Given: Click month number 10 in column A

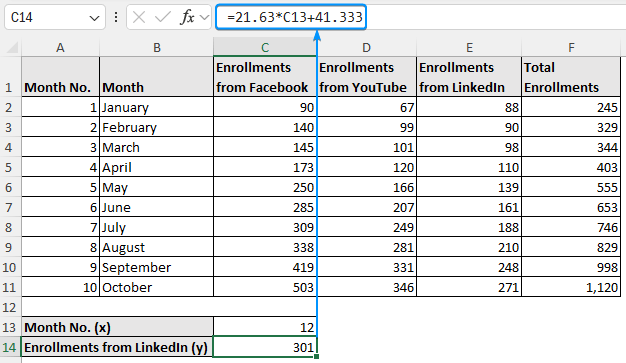Looking at the screenshot, I should 60,287.
